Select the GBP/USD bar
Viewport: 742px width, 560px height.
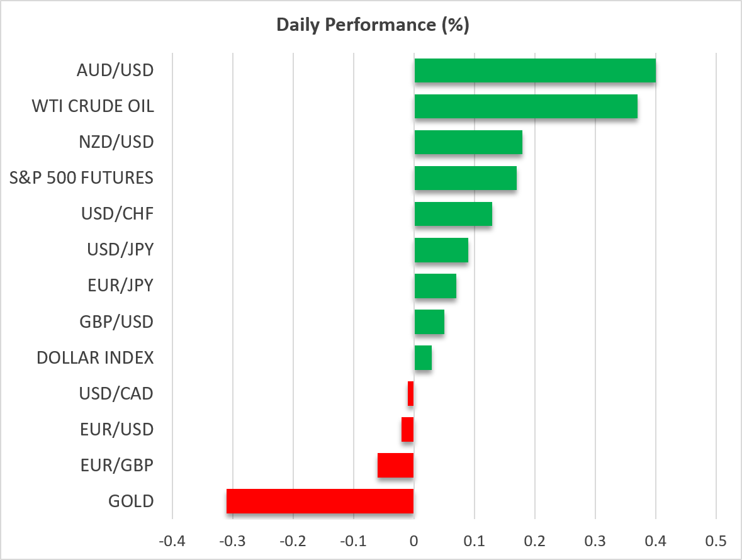(429, 322)
